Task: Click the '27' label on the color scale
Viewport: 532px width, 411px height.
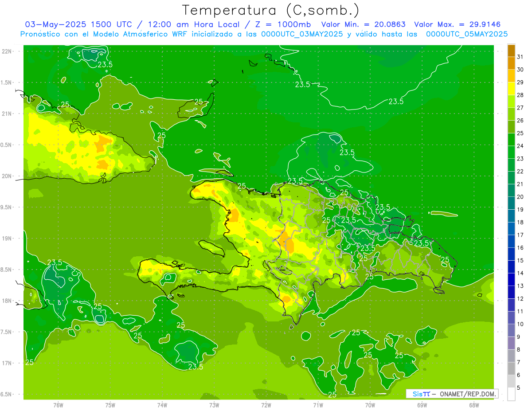Action: click(x=520, y=108)
